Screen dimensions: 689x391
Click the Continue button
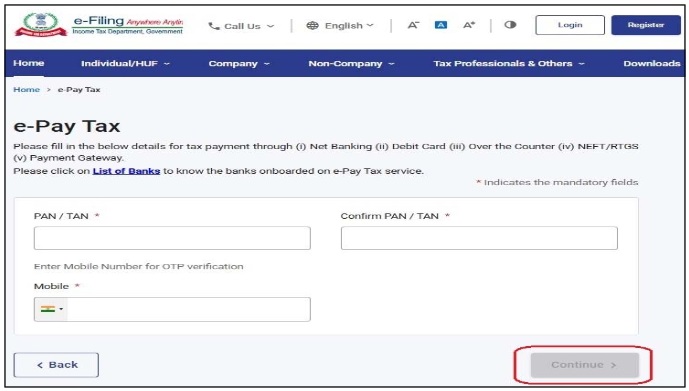(584, 365)
